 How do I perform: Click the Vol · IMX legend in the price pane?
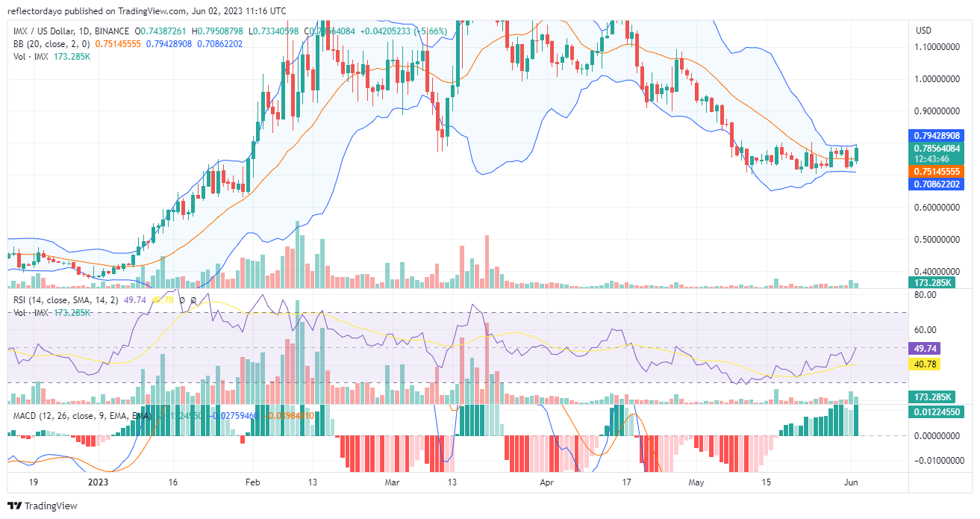point(31,57)
